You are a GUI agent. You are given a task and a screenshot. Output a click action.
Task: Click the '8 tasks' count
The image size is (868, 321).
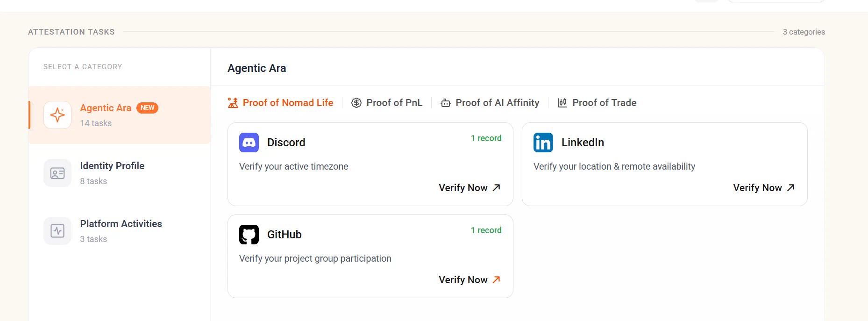point(93,181)
